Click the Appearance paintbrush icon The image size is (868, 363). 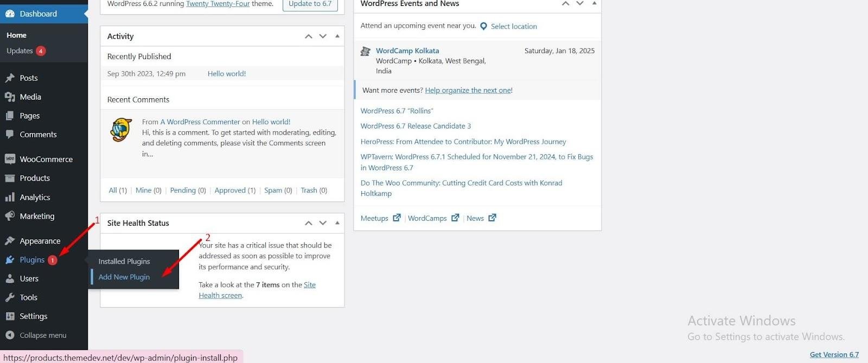coord(10,241)
